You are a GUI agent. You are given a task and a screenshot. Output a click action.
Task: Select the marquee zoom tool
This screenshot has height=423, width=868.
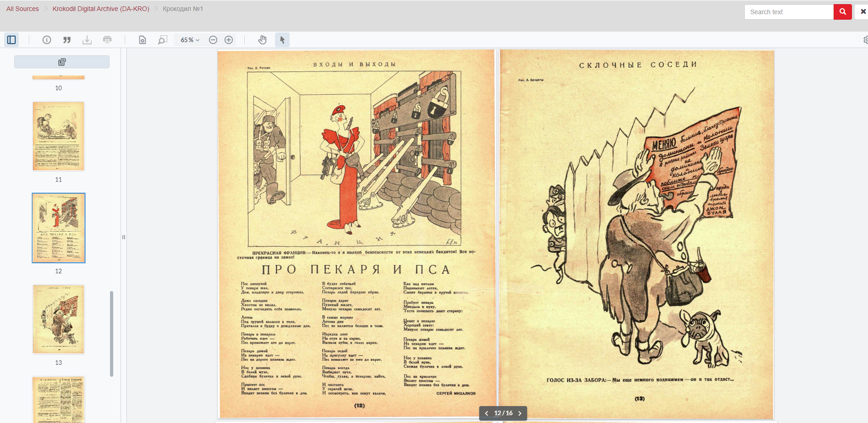[163, 40]
